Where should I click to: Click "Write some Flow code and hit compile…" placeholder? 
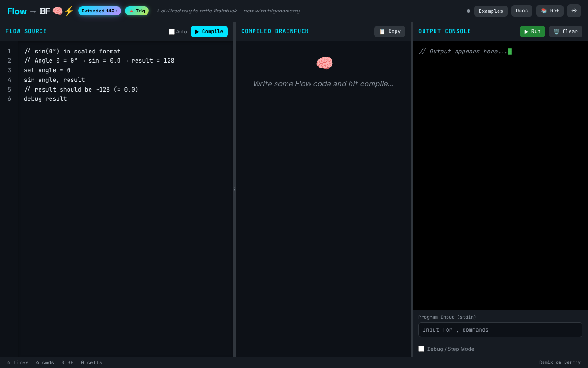click(323, 84)
